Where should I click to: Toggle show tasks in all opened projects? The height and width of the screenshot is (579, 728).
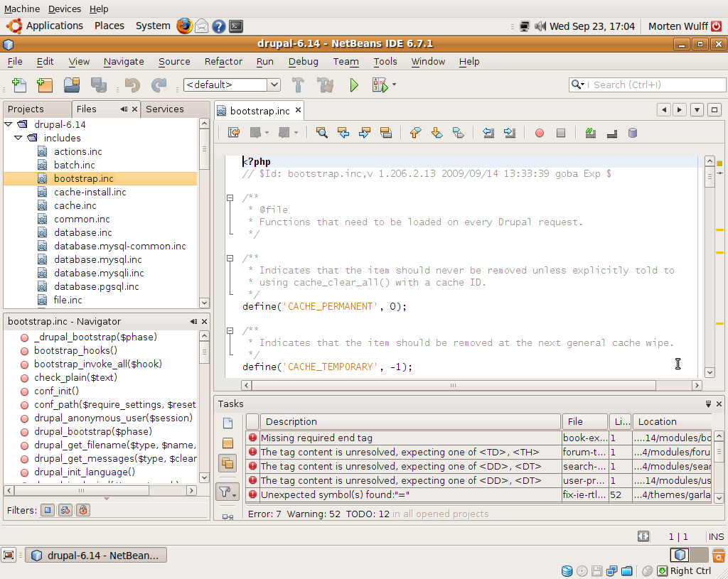pos(227,463)
